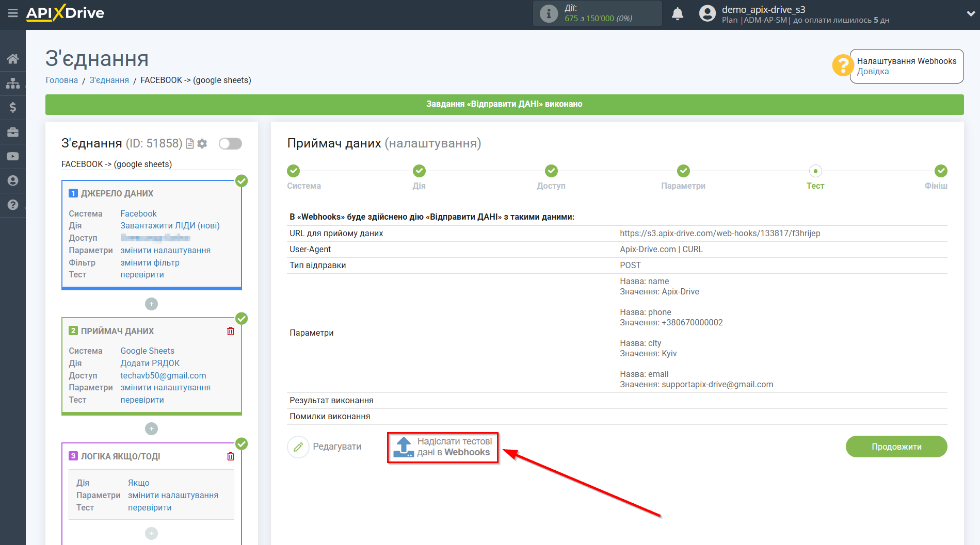
Task: Open the user profile icon in sidebar
Action: 13,180
